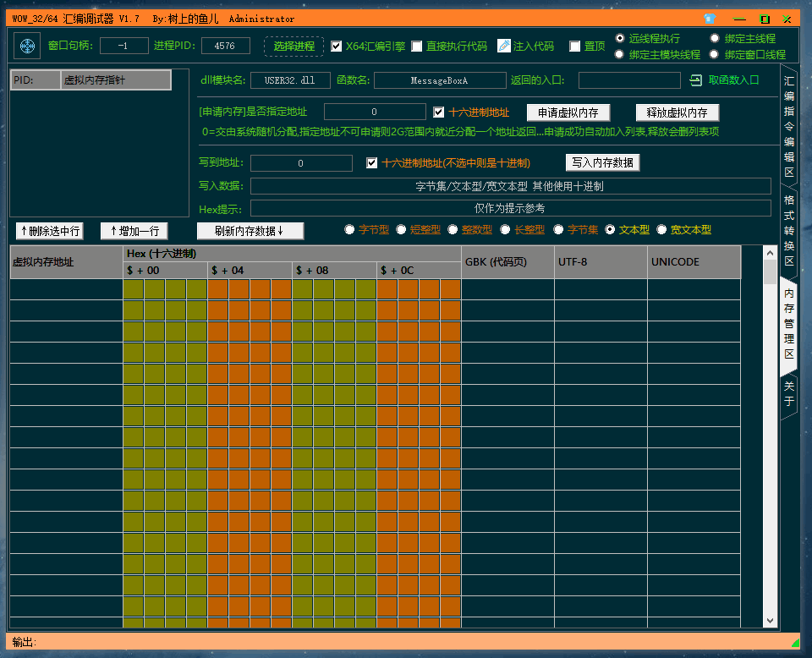Viewport: 812px width, 658px height.
Task: Click the syringe 注入代码 icon
Action: point(503,46)
